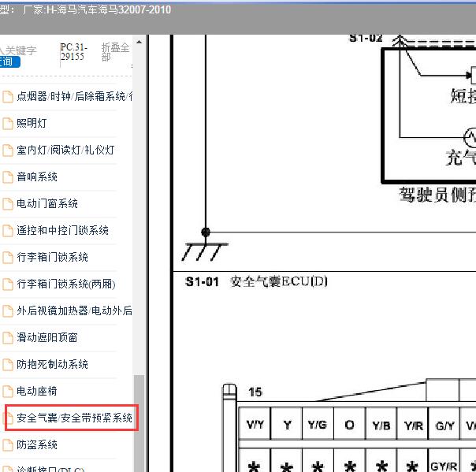This screenshot has width=476, height=472.
Task: Click the document icon beside 遥控和中控门锁系统
Action: 8,231
